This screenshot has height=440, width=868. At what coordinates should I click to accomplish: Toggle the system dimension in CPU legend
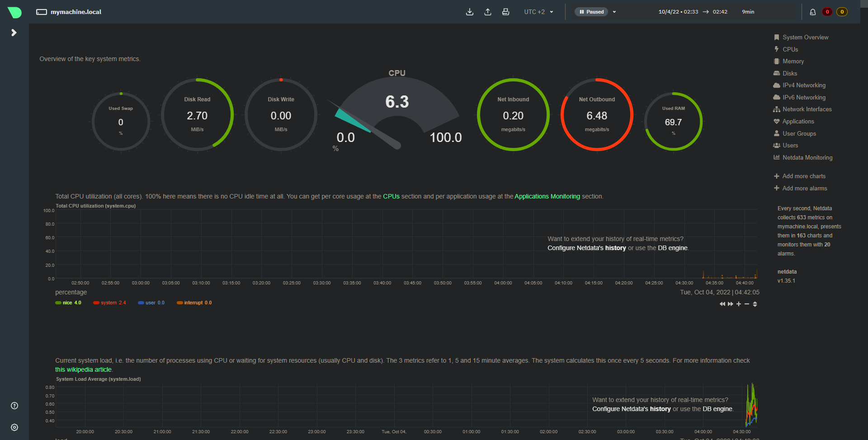pos(108,303)
